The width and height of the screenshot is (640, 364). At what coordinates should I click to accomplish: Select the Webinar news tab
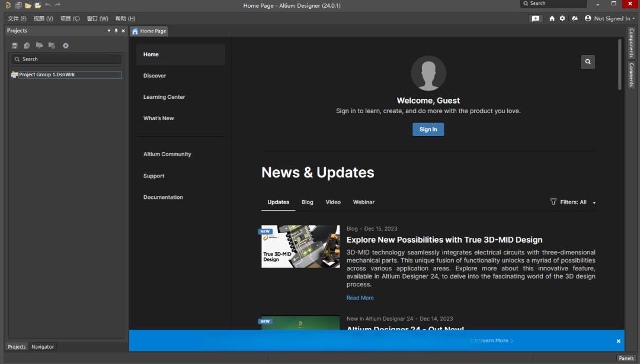364,202
